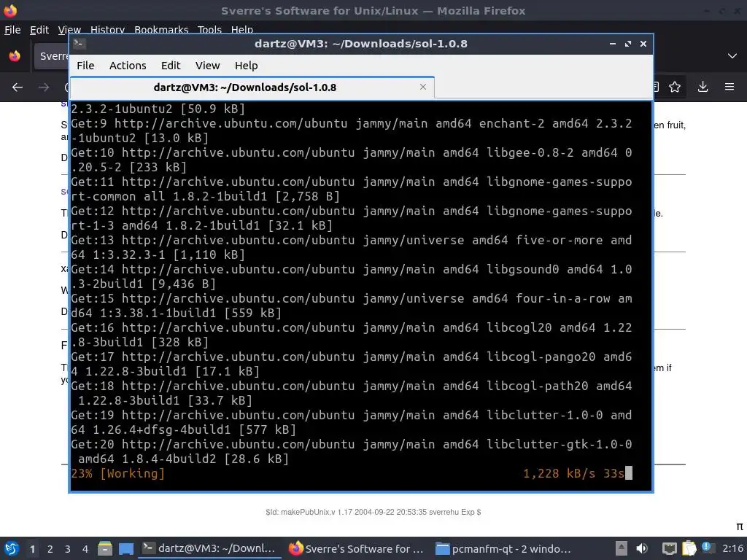
Task: Open the terminal Edit menu
Action: tap(171, 65)
